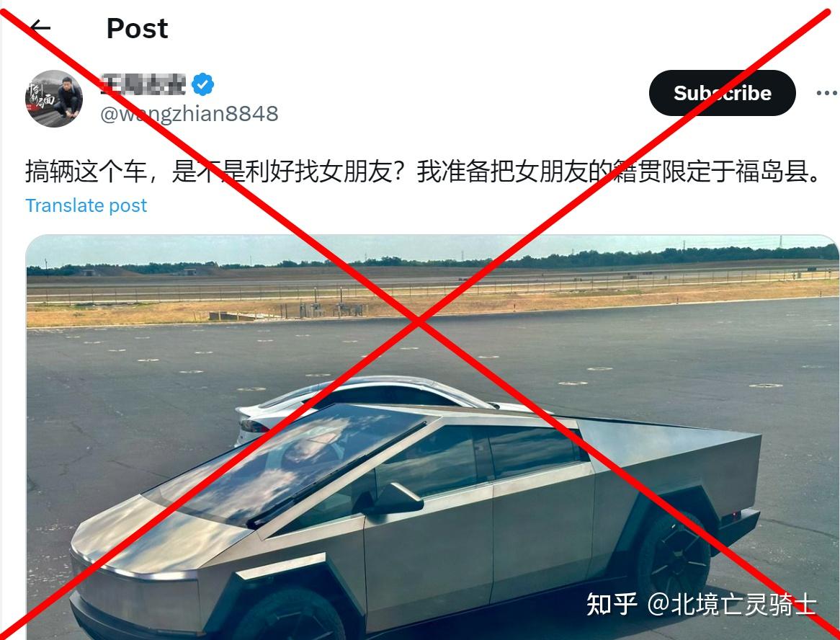Click the Cybertruck's front wheel in photo
840x640 pixels.
(290, 616)
